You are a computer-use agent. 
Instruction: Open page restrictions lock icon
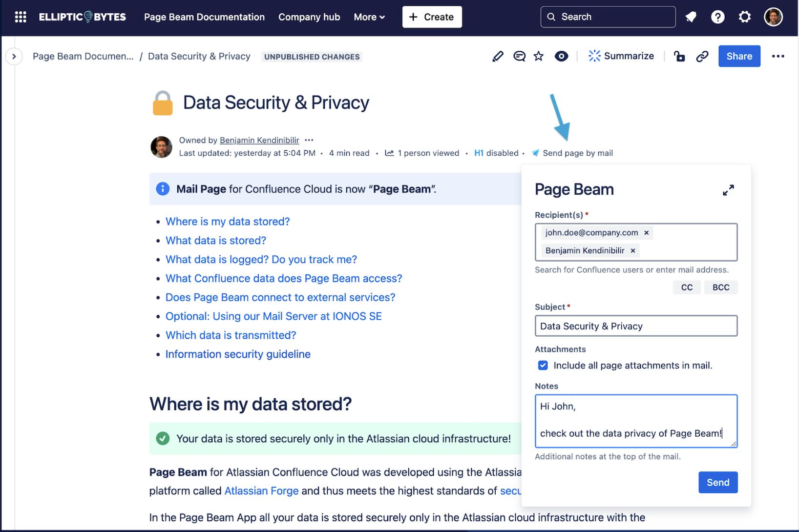679,57
